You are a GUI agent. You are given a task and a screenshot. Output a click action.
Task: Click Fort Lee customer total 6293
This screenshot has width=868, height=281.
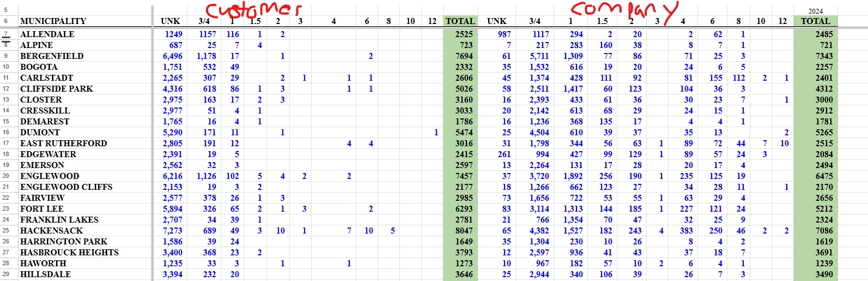(464, 209)
